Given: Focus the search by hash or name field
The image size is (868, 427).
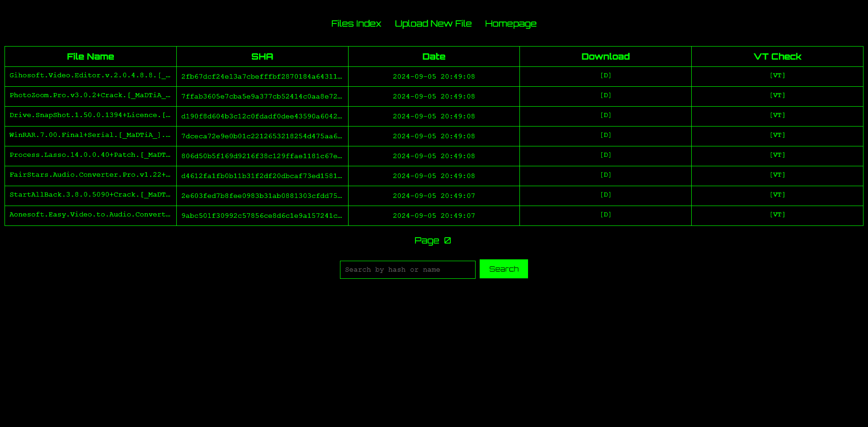Looking at the screenshot, I should click(x=407, y=270).
